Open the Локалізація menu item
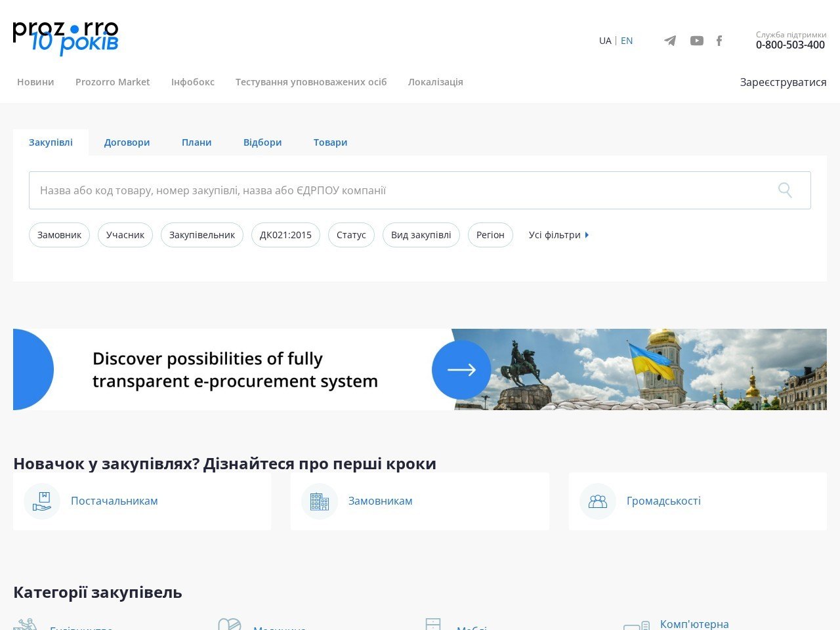Viewport: 840px width, 630px height. (436, 82)
